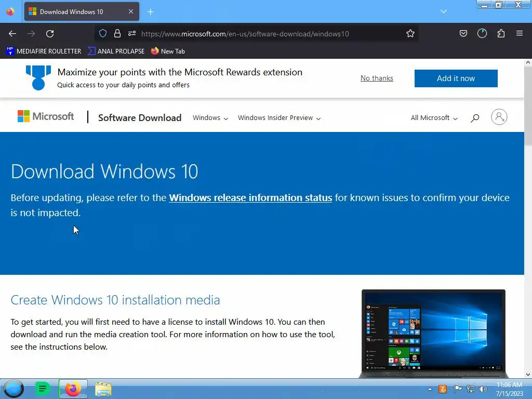Sign in with account avatar icon
The height and width of the screenshot is (399, 532).
pyautogui.click(x=499, y=117)
